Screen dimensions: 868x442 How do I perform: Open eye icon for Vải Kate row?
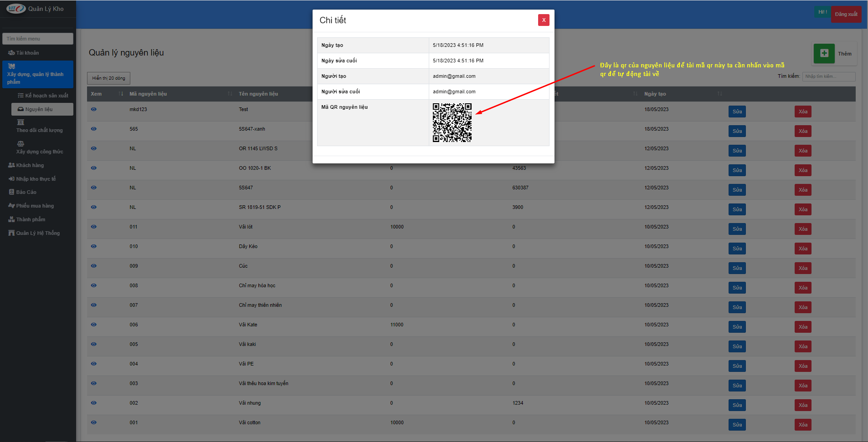coord(94,325)
